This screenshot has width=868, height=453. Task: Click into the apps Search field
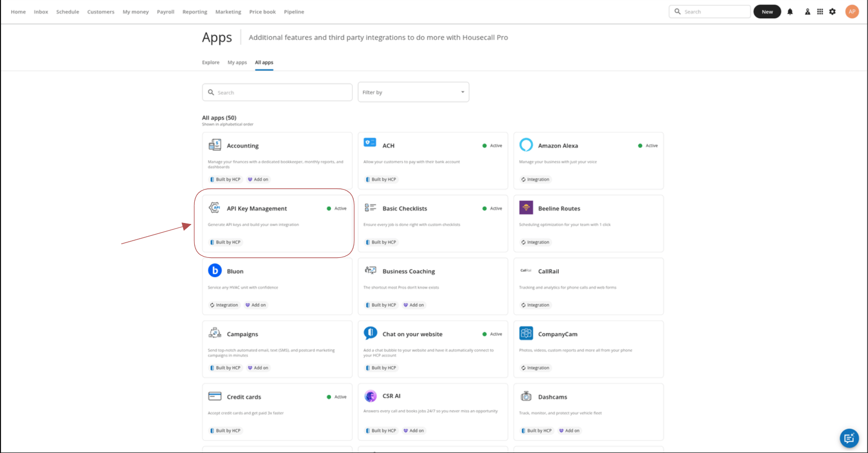pos(278,92)
